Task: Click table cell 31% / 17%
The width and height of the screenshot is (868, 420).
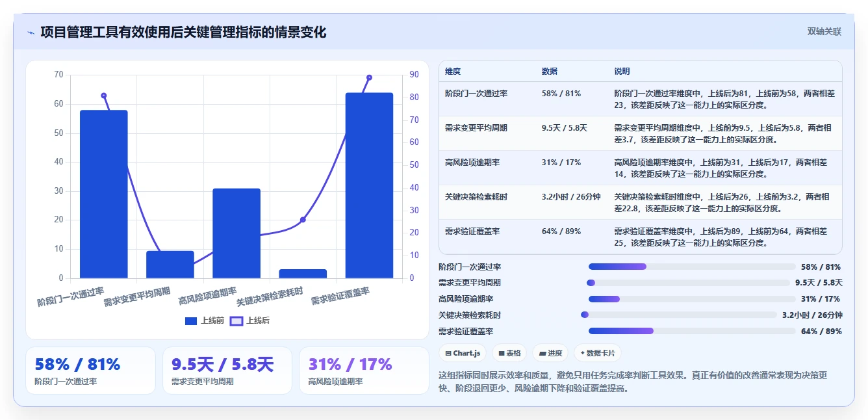Action: (561, 163)
